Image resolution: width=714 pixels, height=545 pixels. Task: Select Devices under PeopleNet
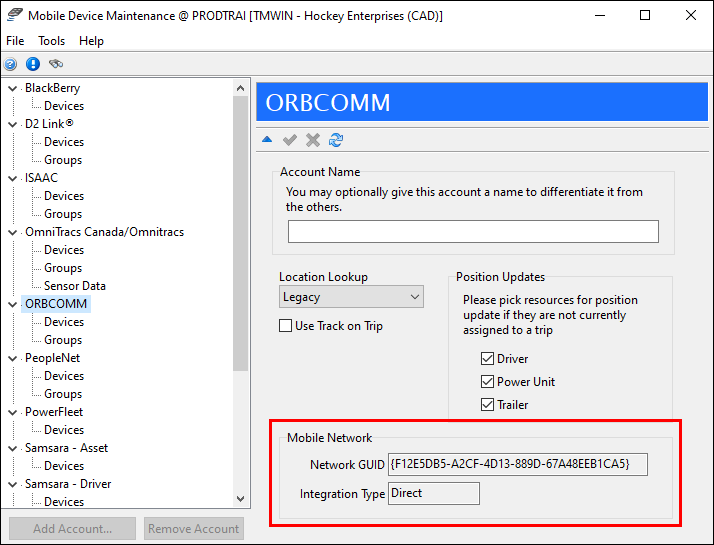coord(64,376)
